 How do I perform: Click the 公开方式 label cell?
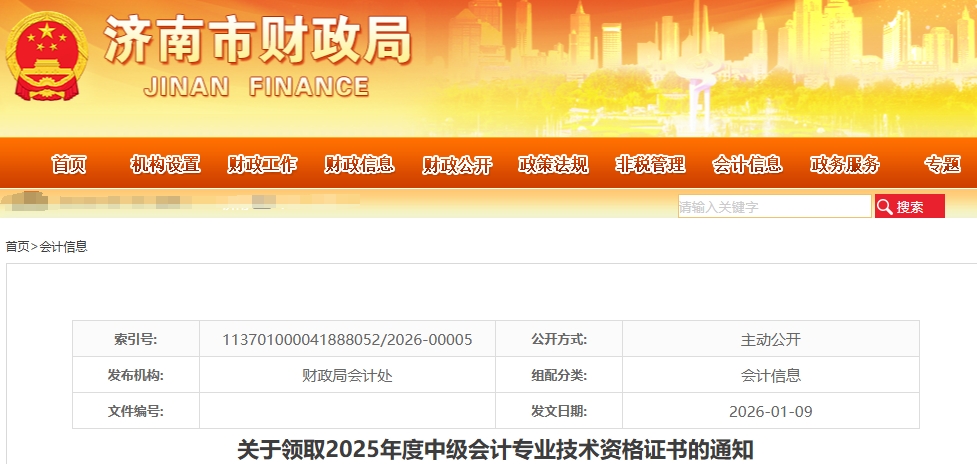tap(559, 339)
